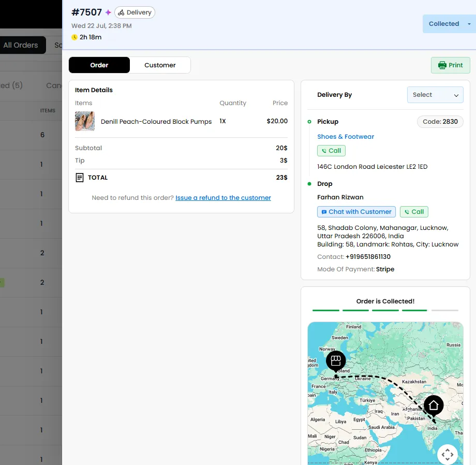Click the 2h 18m elapsed time

tap(91, 37)
